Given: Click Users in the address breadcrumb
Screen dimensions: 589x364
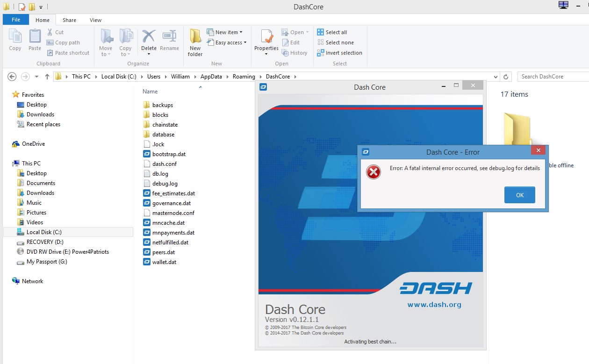Looking at the screenshot, I should pyautogui.click(x=154, y=77).
